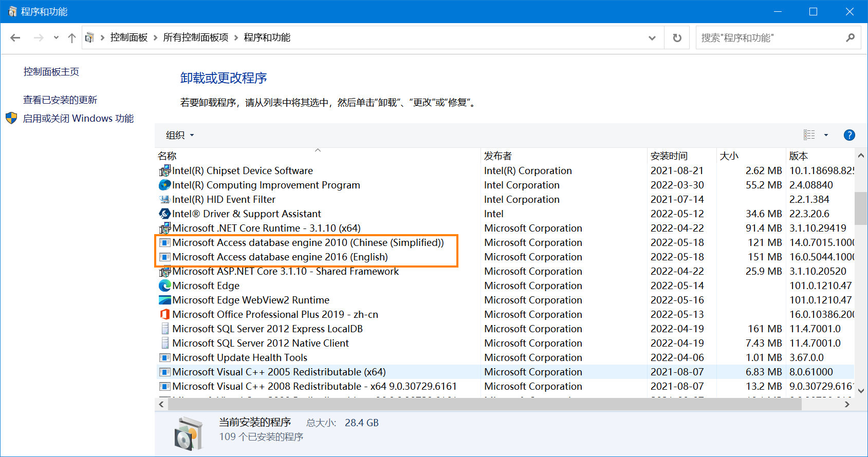Click the Access database engine 2010 icon
The image size is (868, 457).
tap(164, 242)
